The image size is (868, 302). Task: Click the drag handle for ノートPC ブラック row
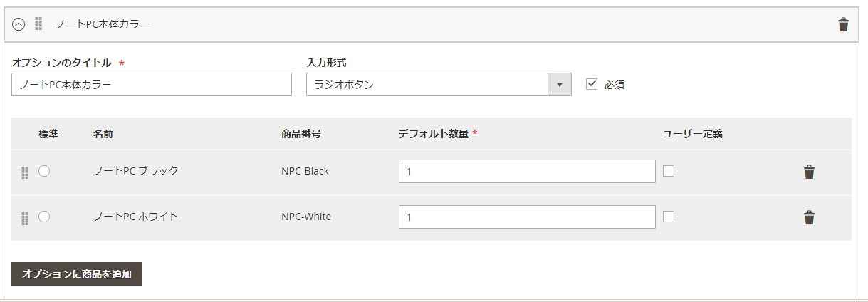click(x=25, y=172)
